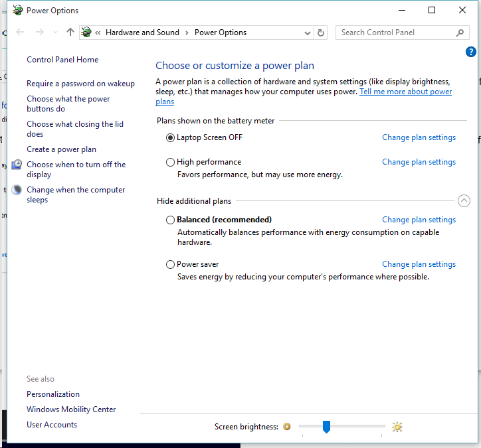Image resolution: width=481 pixels, height=448 pixels.
Task: Click the Power Options title bar icon
Action: tap(17, 10)
